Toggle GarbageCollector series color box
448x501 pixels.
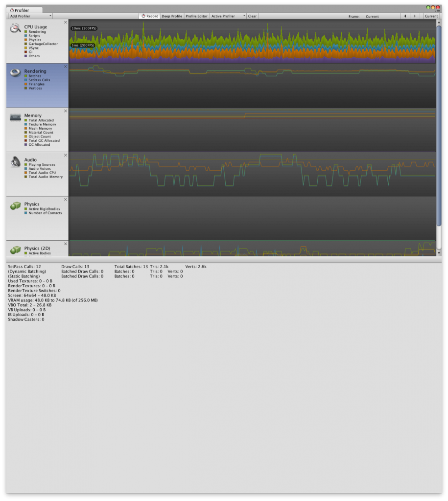point(25,44)
